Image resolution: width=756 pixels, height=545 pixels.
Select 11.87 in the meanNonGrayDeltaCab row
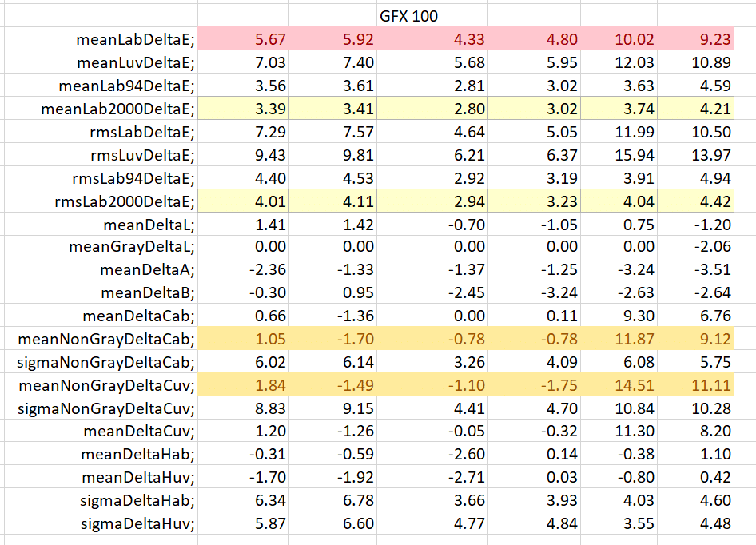click(635, 339)
